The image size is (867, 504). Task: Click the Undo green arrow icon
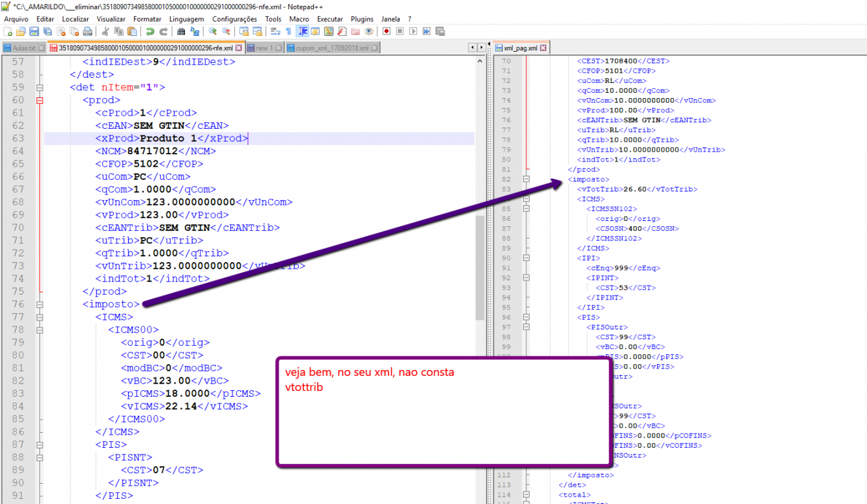[x=150, y=31]
